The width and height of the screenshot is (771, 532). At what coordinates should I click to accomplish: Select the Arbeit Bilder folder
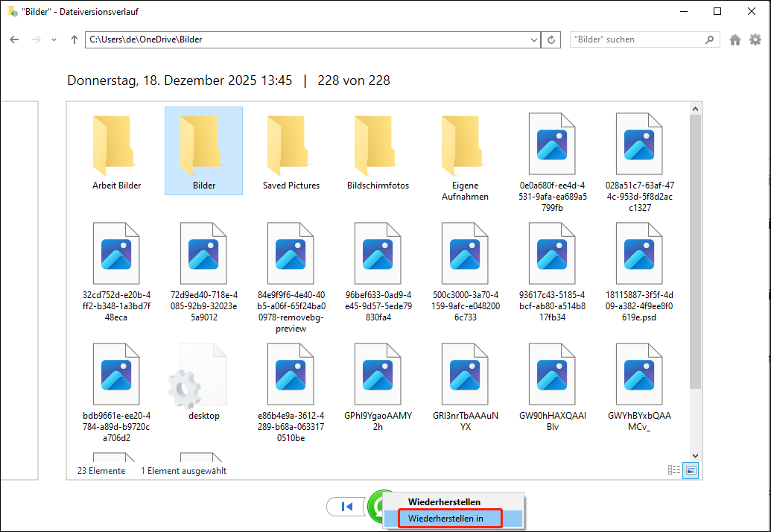(x=116, y=151)
